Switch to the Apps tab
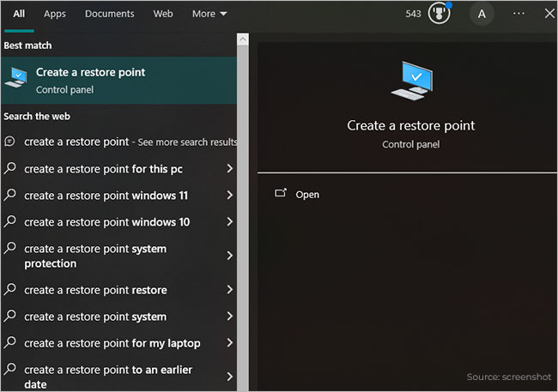Viewport: 558px width, 392px height. pos(55,14)
